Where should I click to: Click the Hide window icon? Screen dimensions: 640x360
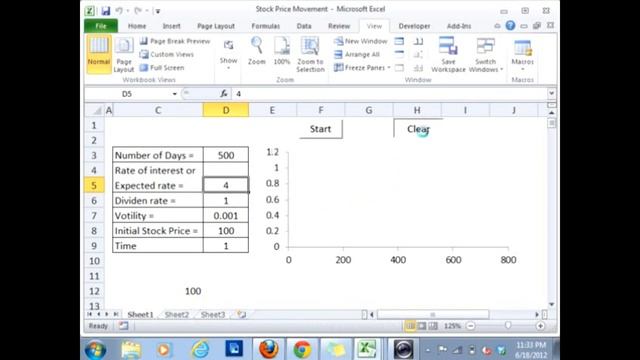399,54
